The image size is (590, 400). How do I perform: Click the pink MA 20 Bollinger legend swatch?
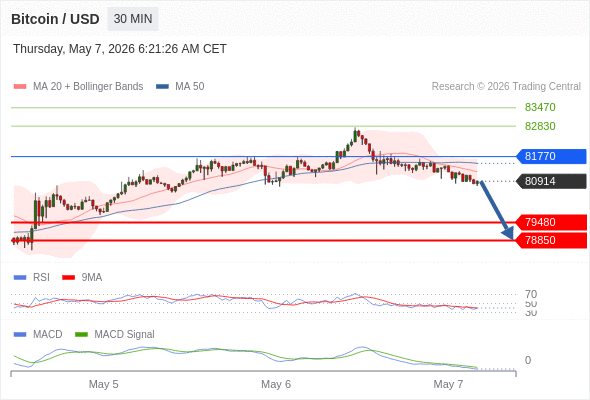pyautogui.click(x=20, y=87)
